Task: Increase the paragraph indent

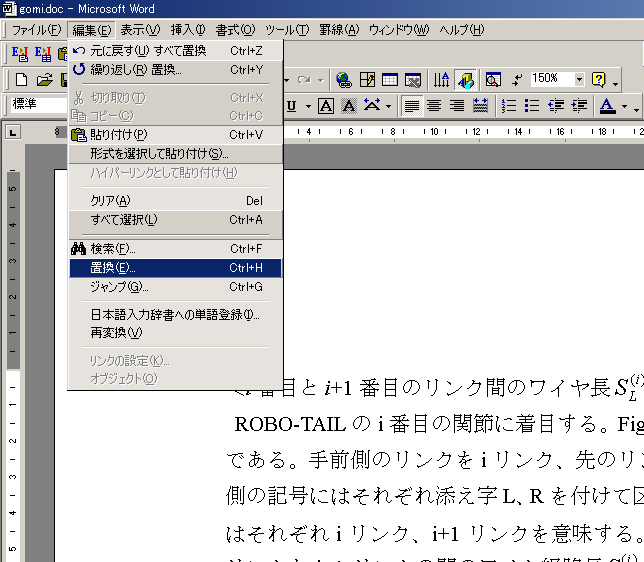Action: pos(579,106)
